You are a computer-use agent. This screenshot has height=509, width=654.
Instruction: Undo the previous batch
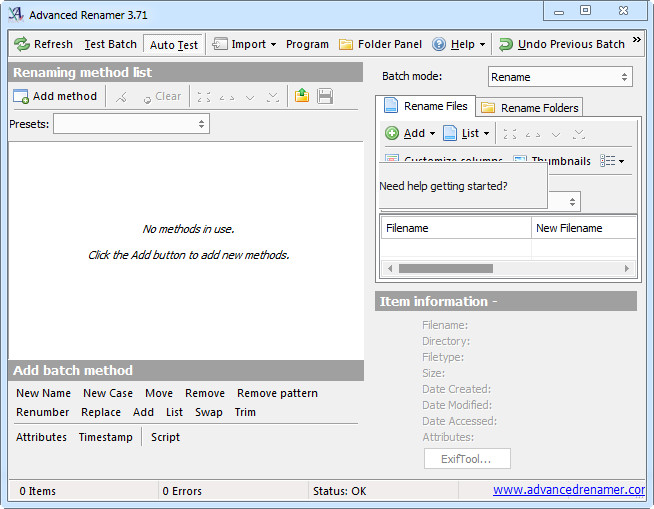coord(561,44)
